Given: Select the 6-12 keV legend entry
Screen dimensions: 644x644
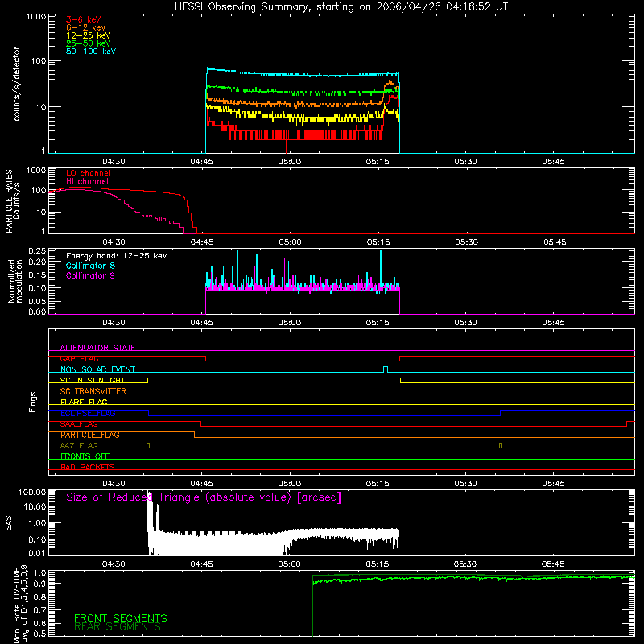Looking at the screenshot, I should (85, 27).
